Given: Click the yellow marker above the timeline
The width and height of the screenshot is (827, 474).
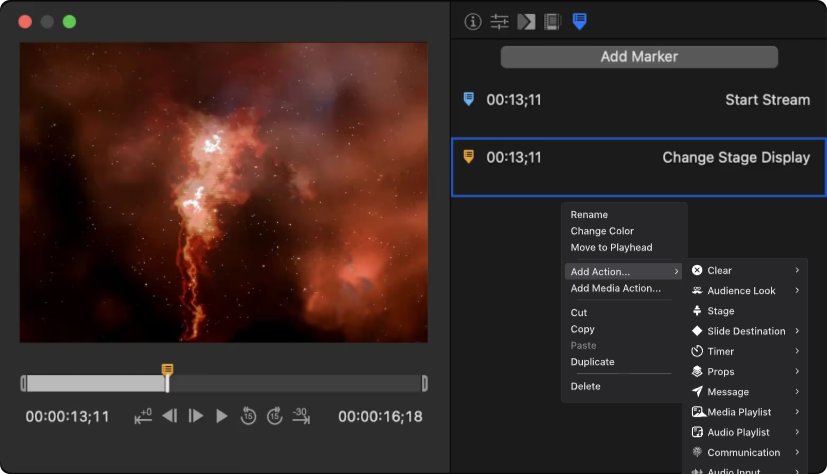Looking at the screenshot, I should tap(167, 369).
